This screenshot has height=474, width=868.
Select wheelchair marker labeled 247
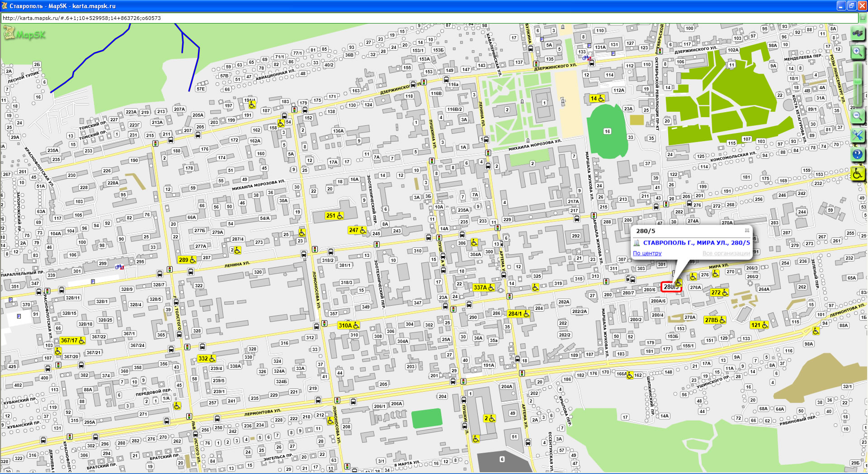click(357, 230)
